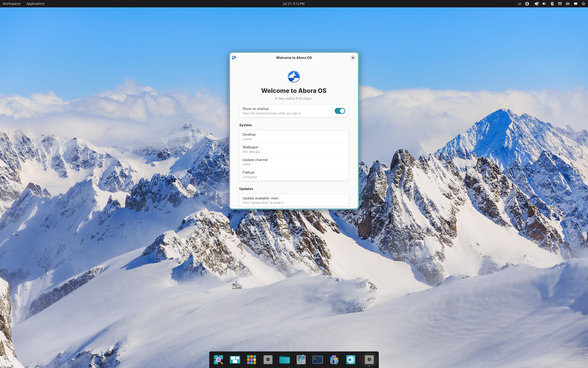588x368 pixels.
Task: Click the Wallpaper 'titlis-alps.jpg' row
Action: (294, 149)
